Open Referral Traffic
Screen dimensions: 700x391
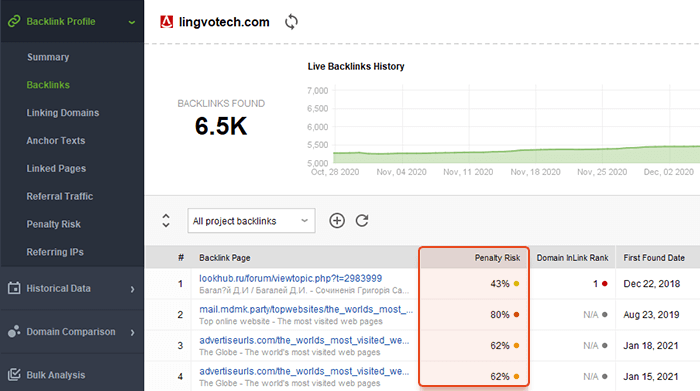(59, 196)
